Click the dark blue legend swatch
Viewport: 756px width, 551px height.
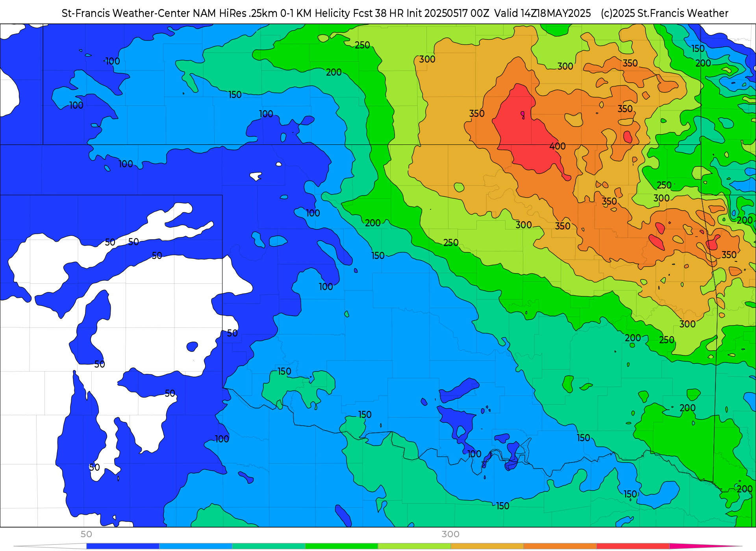pyautogui.click(x=123, y=546)
